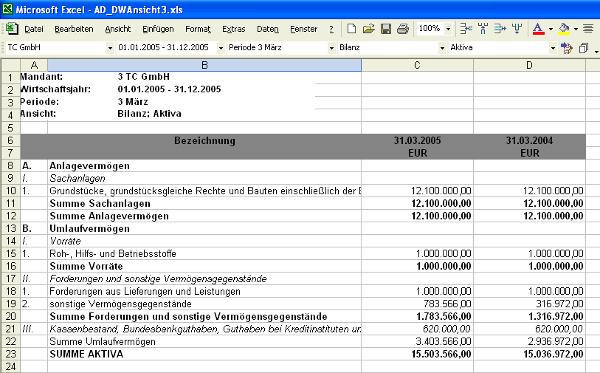Open the Extras menu
Screen dimensions: 600x373
point(234,29)
